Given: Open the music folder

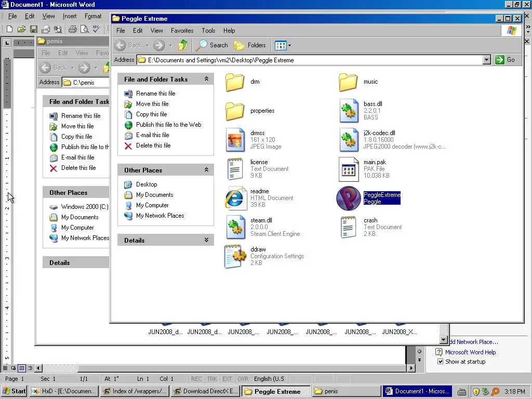Looking at the screenshot, I should click(348, 82).
